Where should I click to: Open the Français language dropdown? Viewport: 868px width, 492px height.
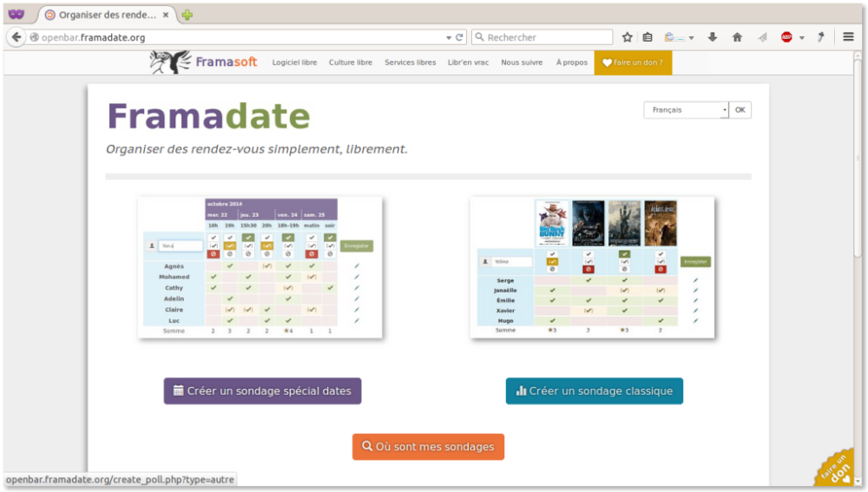(x=686, y=109)
